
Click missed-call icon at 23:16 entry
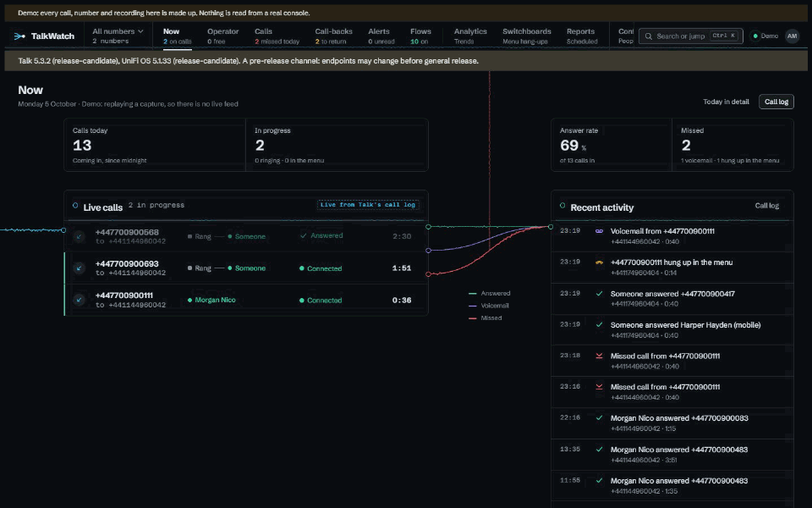point(599,387)
